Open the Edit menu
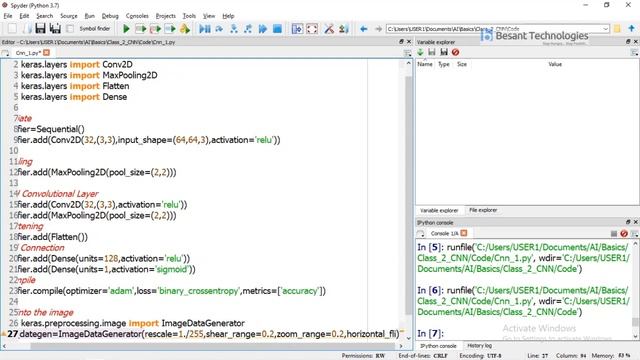This screenshot has width=640, height=360. [x=24, y=16]
